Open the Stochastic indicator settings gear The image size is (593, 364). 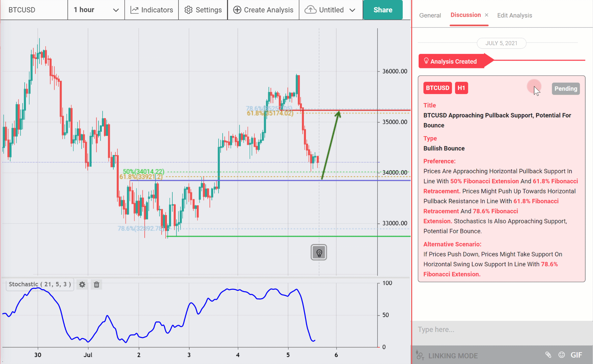82,284
